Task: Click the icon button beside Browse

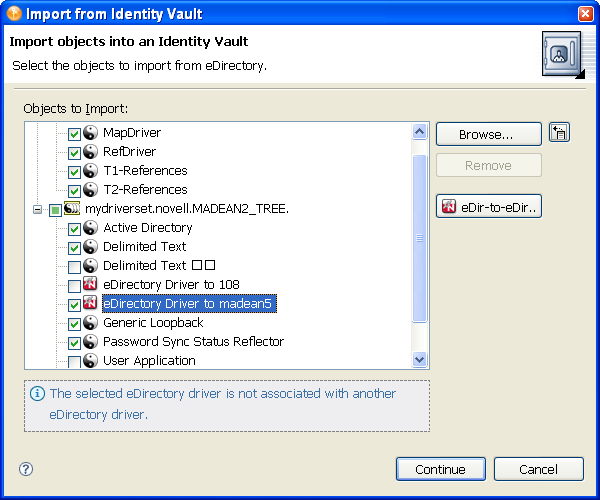Action: point(560,134)
